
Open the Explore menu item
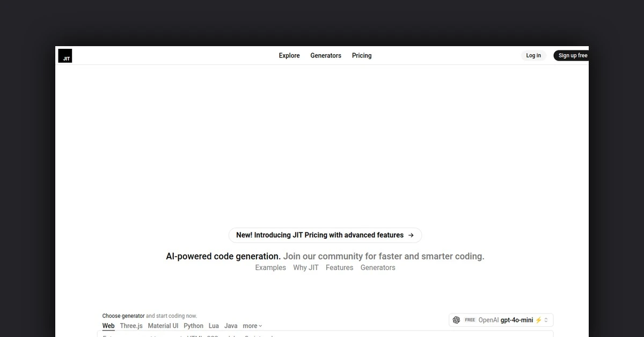[289, 55]
